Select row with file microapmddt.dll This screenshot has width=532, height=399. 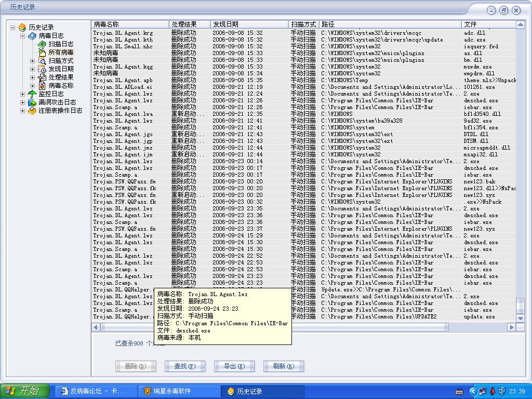pos(303,148)
